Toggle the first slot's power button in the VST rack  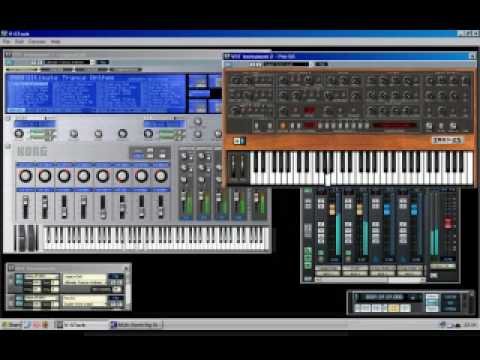19,277
